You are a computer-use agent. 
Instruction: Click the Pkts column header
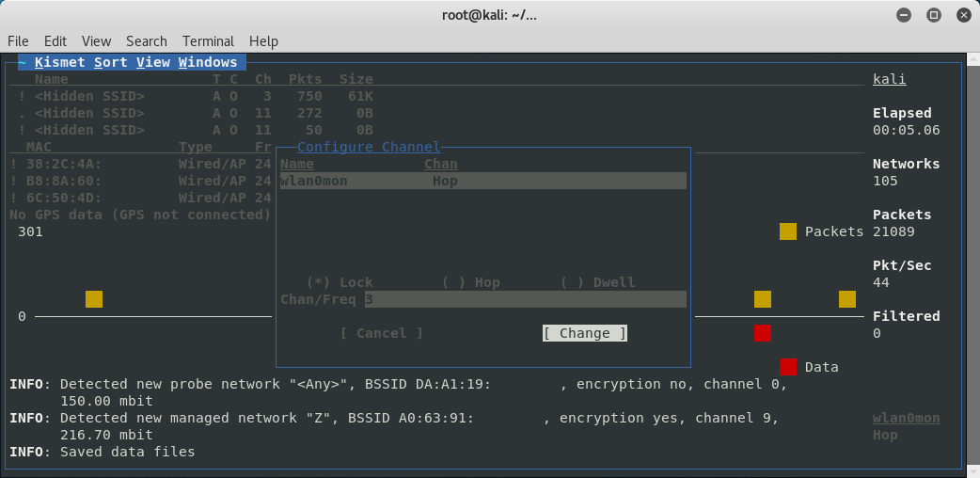click(x=305, y=79)
